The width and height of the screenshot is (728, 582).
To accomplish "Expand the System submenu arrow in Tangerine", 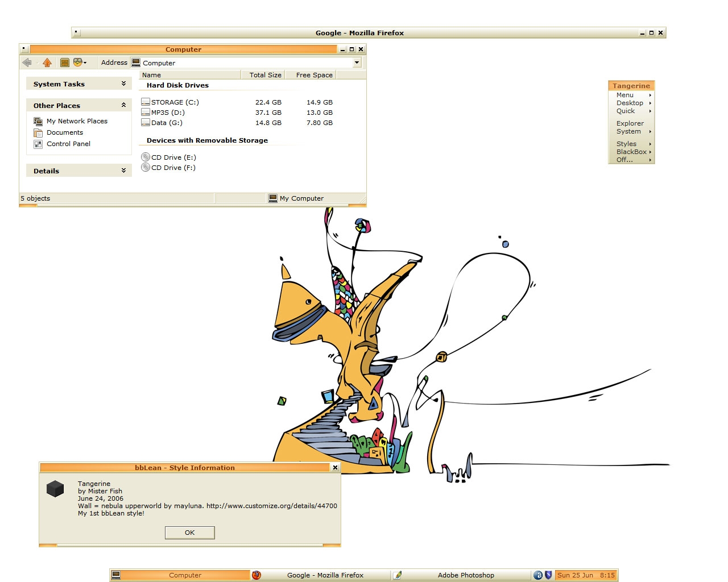I will point(650,132).
